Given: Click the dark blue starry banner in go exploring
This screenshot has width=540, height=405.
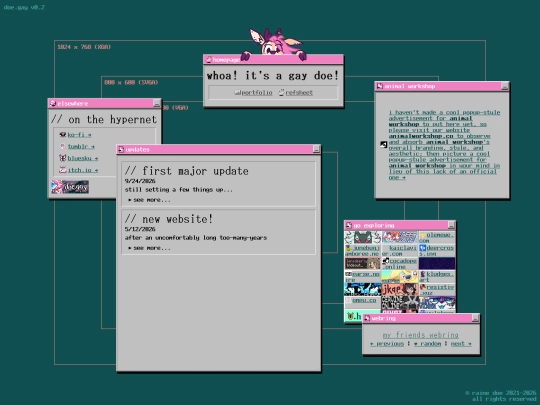Looking at the screenshot, I should [x=437, y=263].
